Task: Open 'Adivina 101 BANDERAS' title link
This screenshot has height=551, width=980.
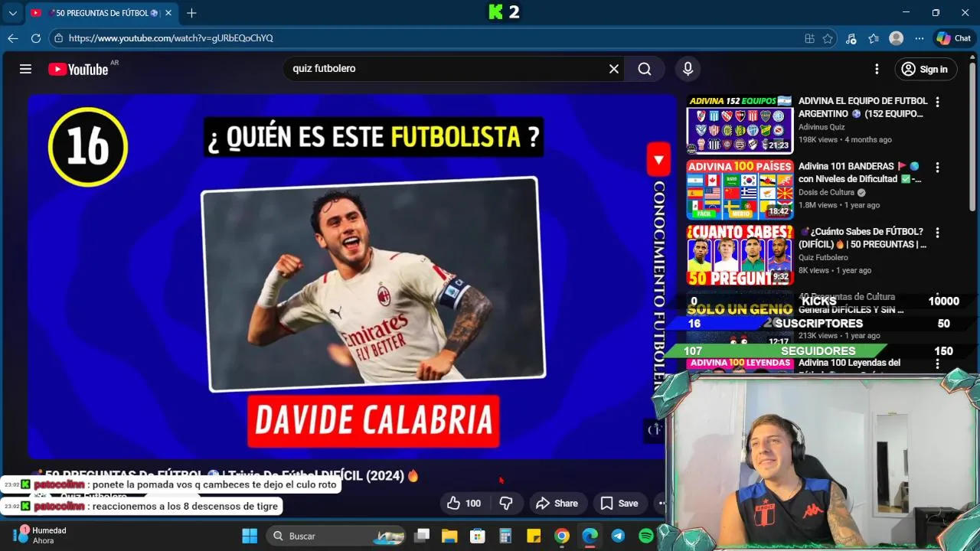Action: [860, 172]
